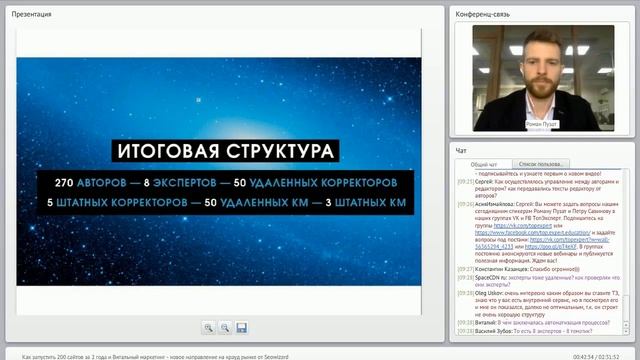The image size is (640, 360).
Task: Open the facebook.com top.expert.education link
Action: 533,233
